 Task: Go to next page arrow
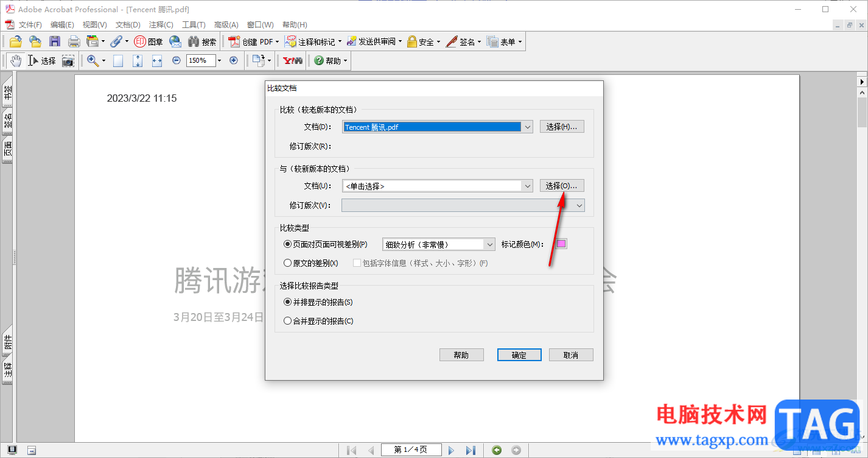451,450
